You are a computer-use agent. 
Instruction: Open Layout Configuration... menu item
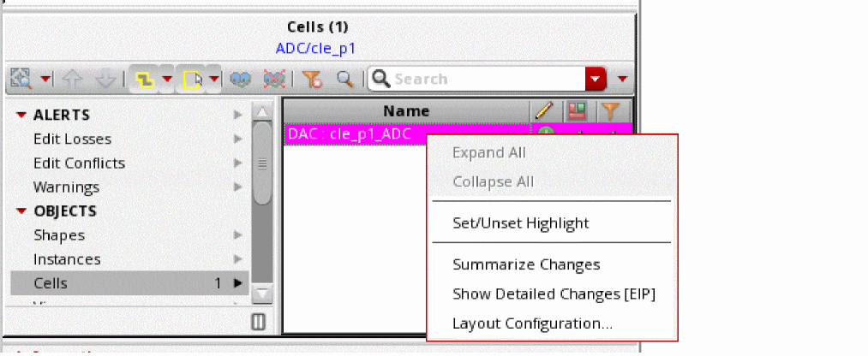[x=532, y=323]
